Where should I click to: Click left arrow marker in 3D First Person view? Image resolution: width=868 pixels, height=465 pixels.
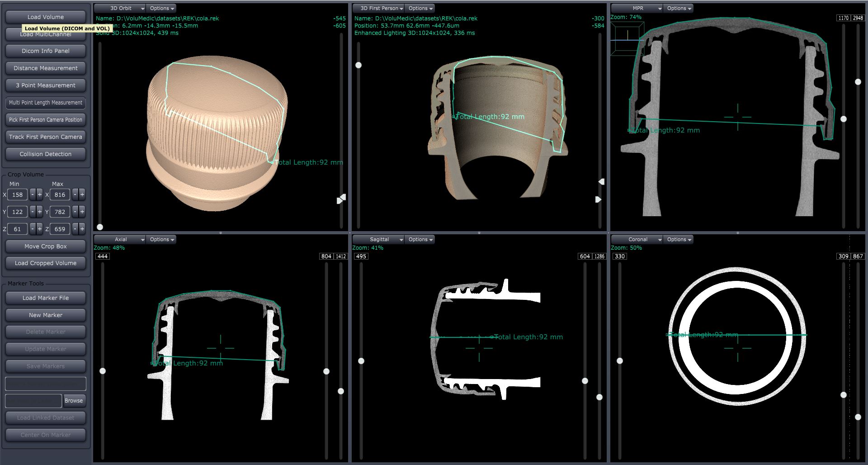pos(601,182)
